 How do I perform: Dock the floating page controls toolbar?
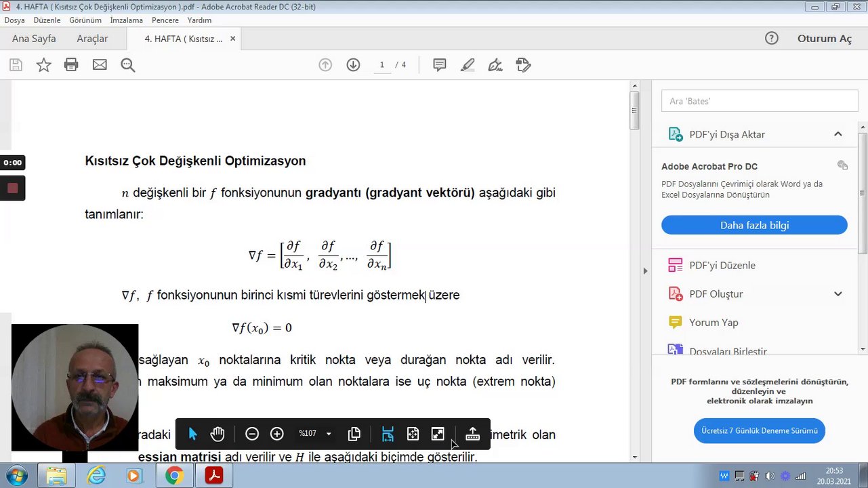pyautogui.click(x=473, y=434)
